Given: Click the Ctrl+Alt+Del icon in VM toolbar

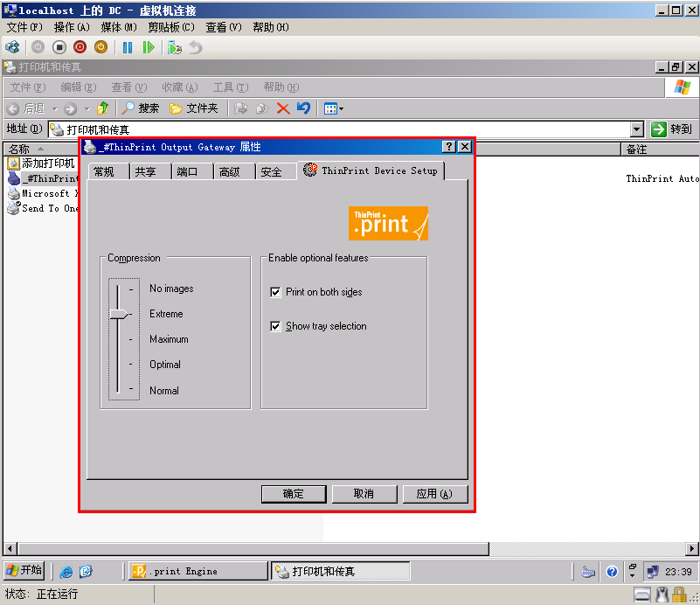Looking at the screenshot, I should point(12,47).
